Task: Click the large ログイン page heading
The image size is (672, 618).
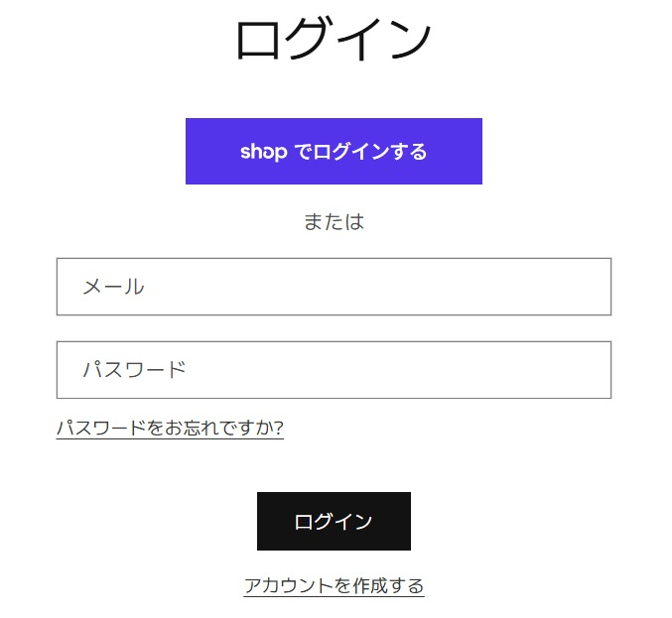Action: coord(334,41)
